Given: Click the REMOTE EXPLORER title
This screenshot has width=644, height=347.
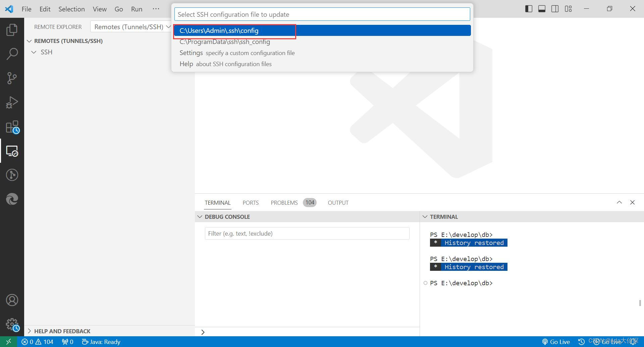Looking at the screenshot, I should click(x=58, y=27).
